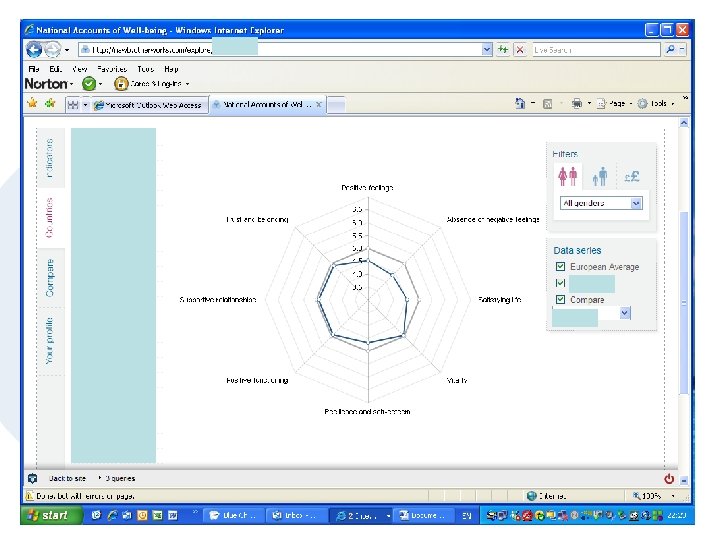Image resolution: width=720 pixels, height=540 pixels.
Task: Expand the address bar history dropdown
Action: [487, 50]
